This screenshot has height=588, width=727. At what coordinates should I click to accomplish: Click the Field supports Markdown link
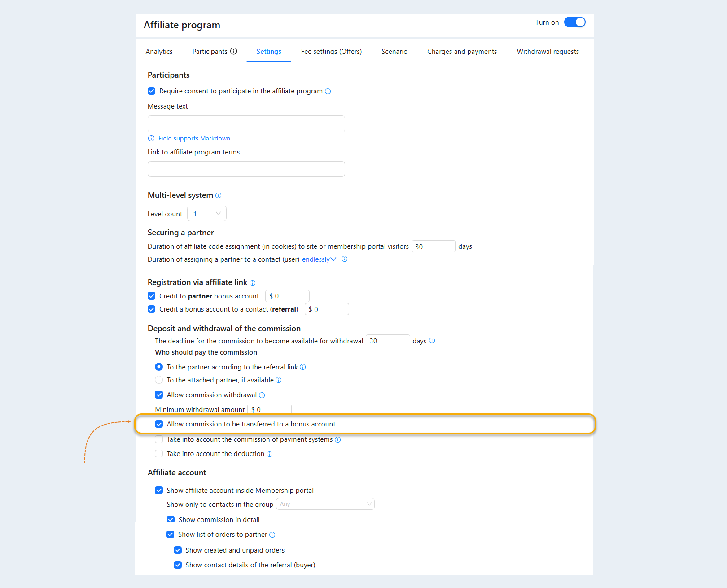click(x=194, y=138)
